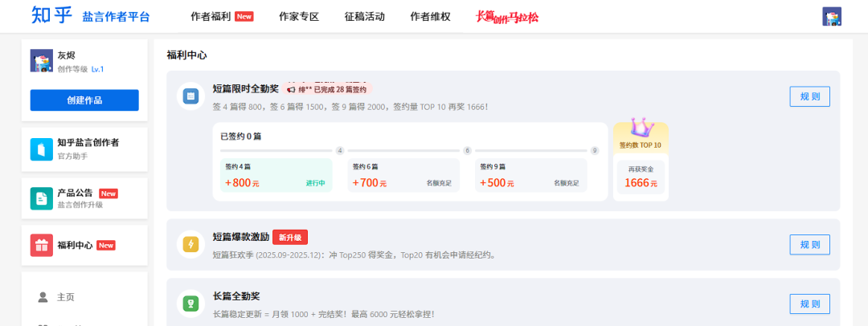The width and height of the screenshot is (868, 326).
Task: Click 名额充足 under 签约 9 篇
Action: (x=567, y=183)
